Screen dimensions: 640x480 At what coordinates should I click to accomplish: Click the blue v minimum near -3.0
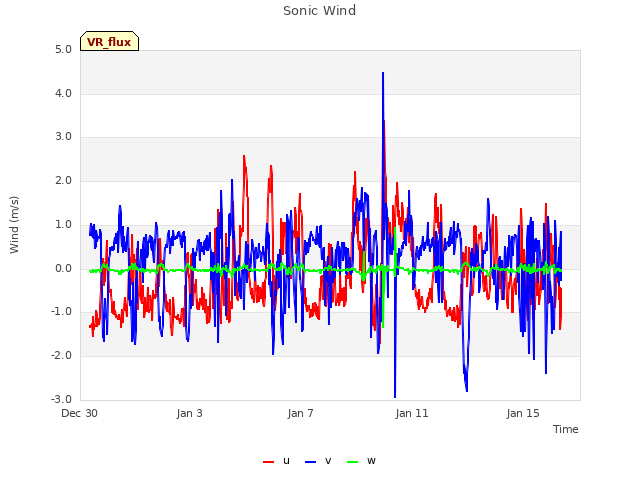click(395, 396)
